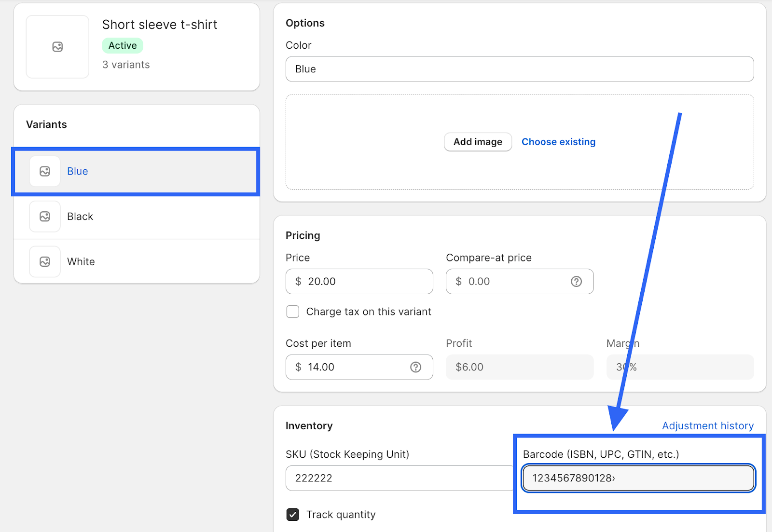Click the product image placeholder icon
Screen dimensions: 772x532
click(57, 47)
